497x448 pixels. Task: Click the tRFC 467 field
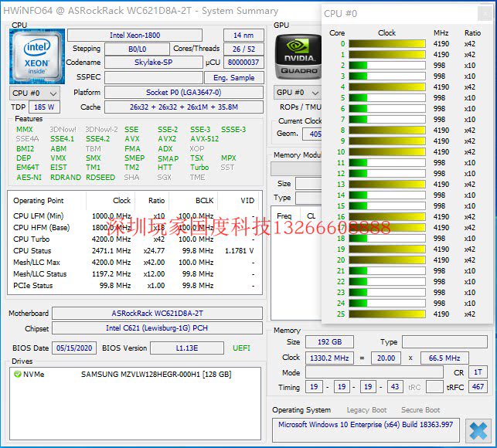[478, 387]
